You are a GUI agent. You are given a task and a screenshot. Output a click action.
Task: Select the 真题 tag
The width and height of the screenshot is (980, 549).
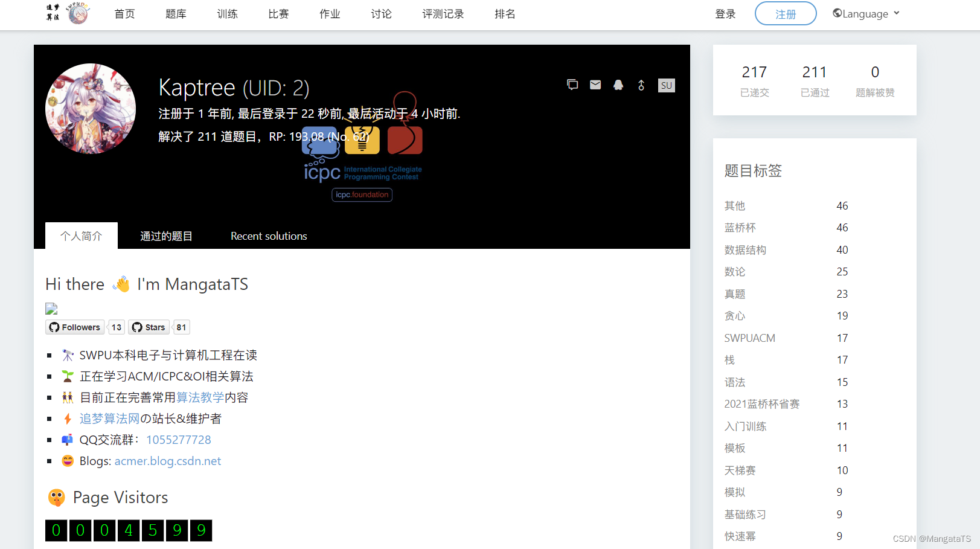pyautogui.click(x=735, y=294)
